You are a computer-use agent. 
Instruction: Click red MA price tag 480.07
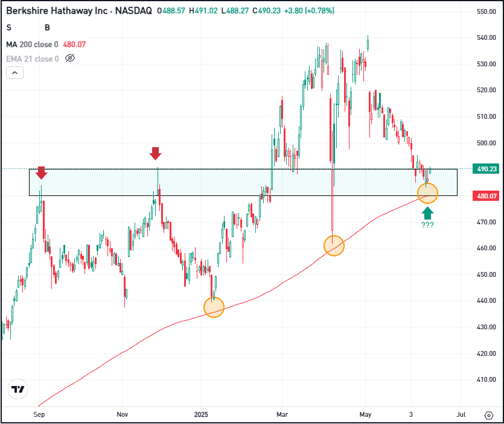click(486, 195)
